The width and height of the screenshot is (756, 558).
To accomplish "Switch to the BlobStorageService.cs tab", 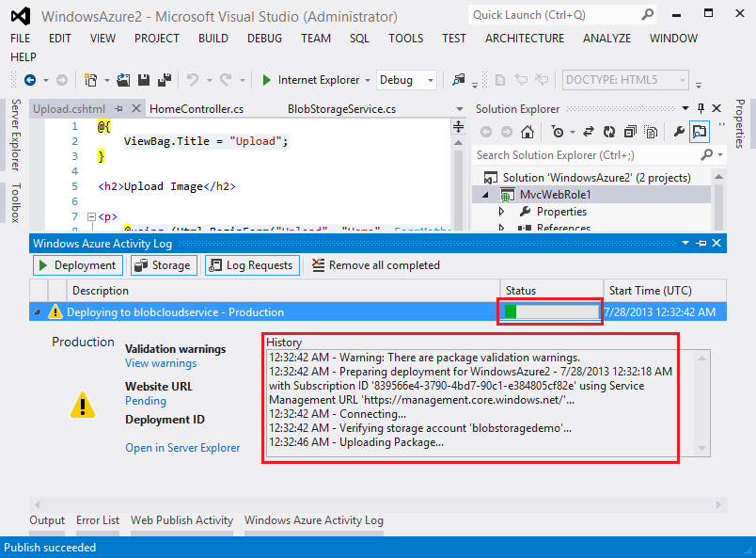I will point(341,109).
